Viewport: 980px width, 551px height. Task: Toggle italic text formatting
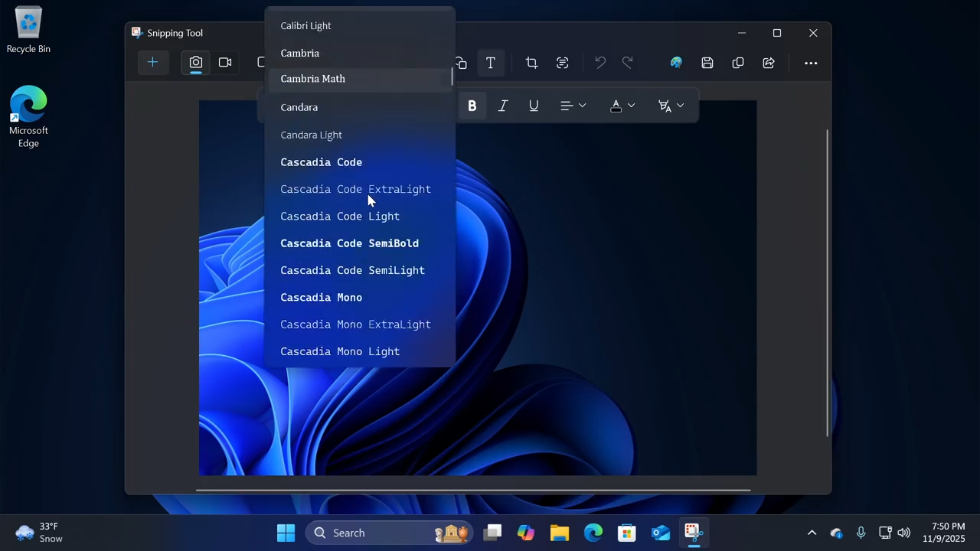tap(503, 106)
